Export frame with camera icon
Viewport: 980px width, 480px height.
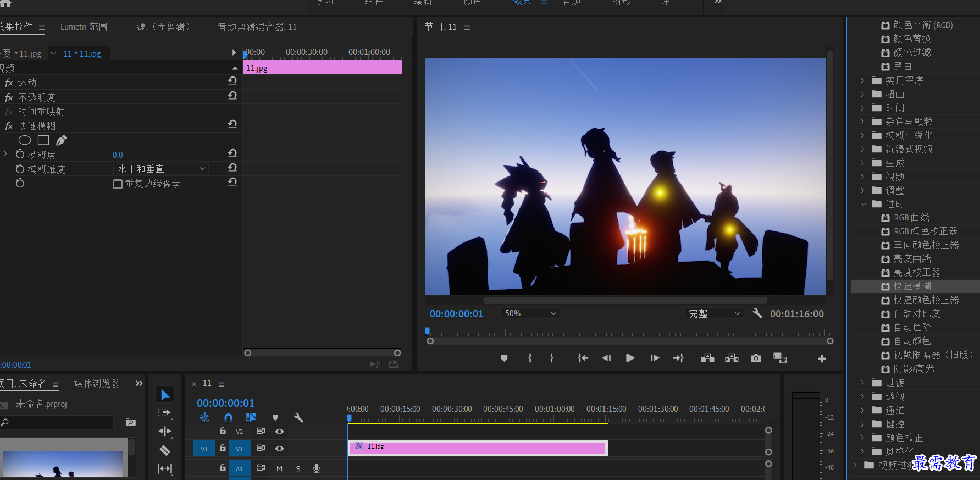coord(756,358)
